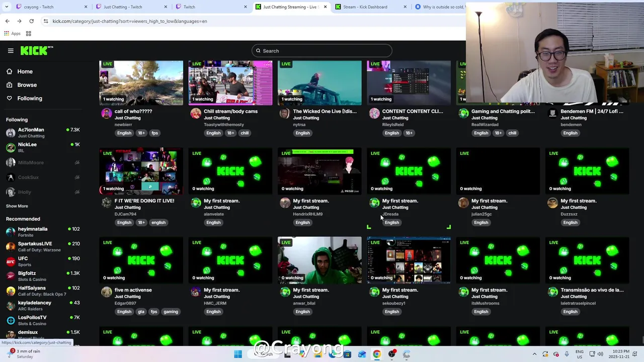This screenshot has width=644, height=362.
Task: Click microphone icon in system tray
Action: tap(567, 354)
